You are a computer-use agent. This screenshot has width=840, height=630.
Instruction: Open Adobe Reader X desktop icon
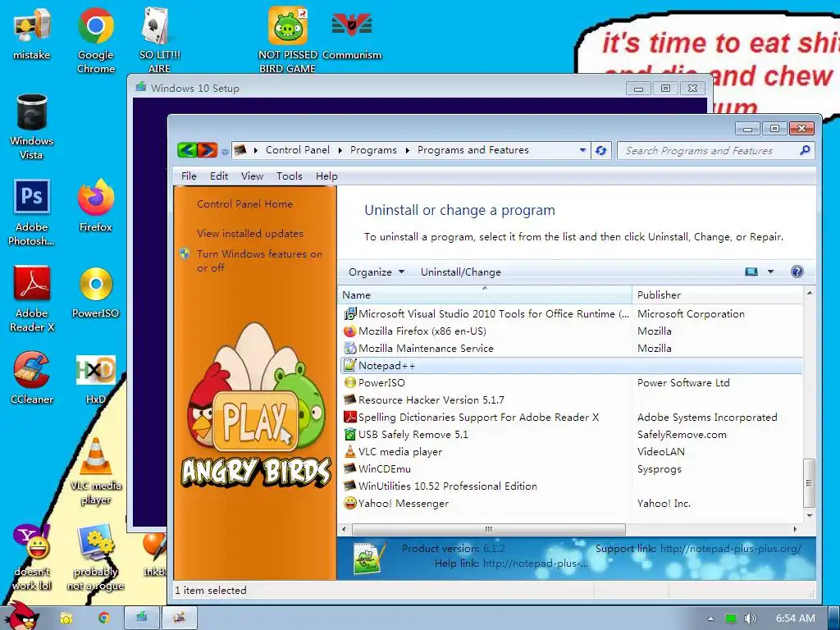pos(32,299)
